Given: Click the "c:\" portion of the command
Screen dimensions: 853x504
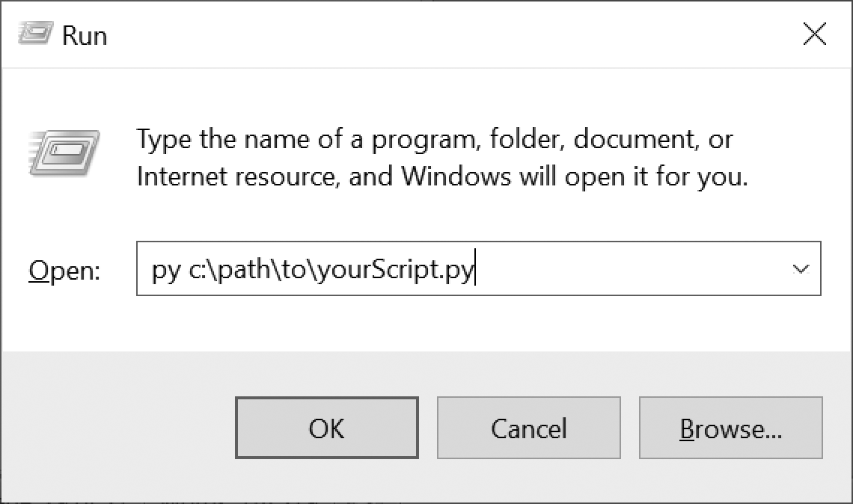Looking at the screenshot, I should click(x=202, y=270).
